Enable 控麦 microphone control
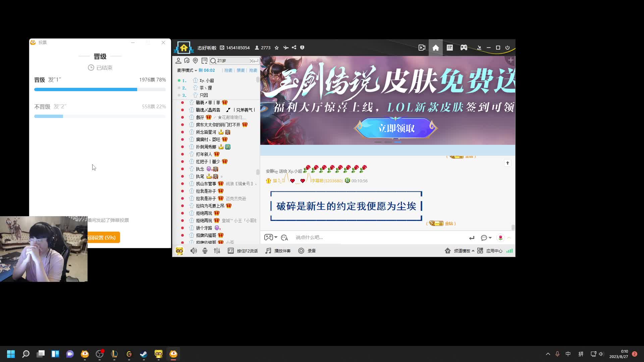 (228, 70)
